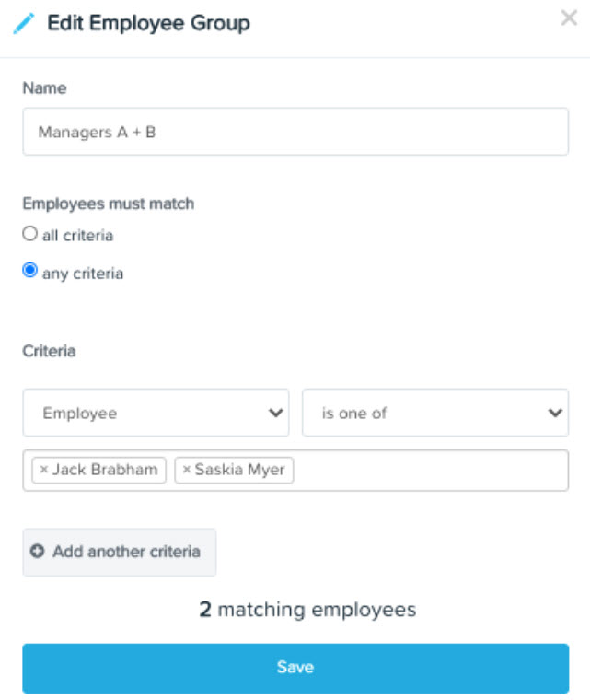Click the 2 matching employees text
Viewport: 590px width, 700px height.
pyautogui.click(x=307, y=610)
